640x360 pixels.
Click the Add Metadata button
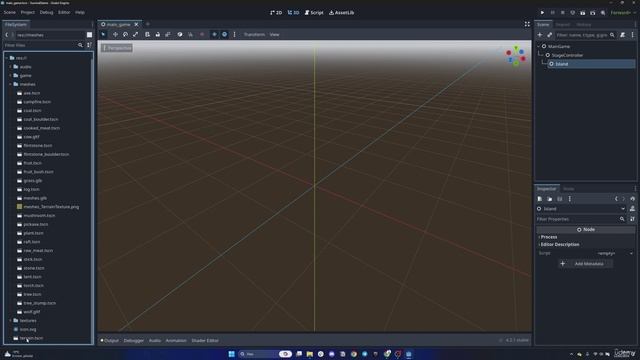tap(585, 264)
